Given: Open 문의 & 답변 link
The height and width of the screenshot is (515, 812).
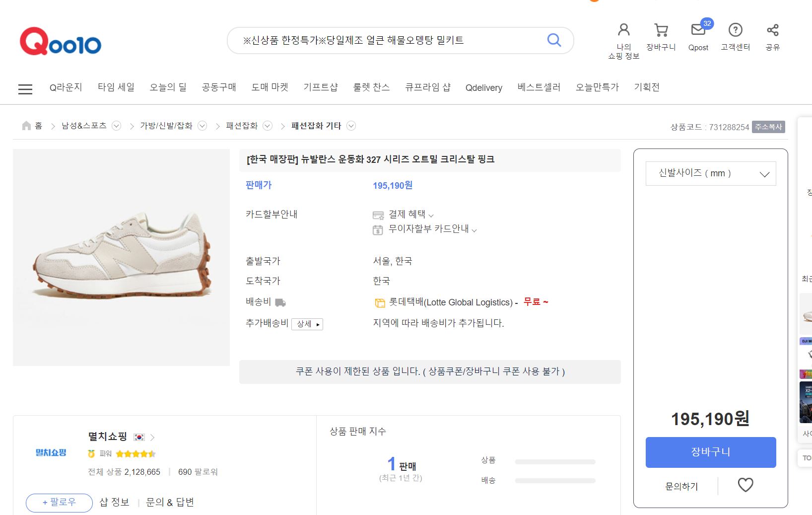Looking at the screenshot, I should (170, 502).
